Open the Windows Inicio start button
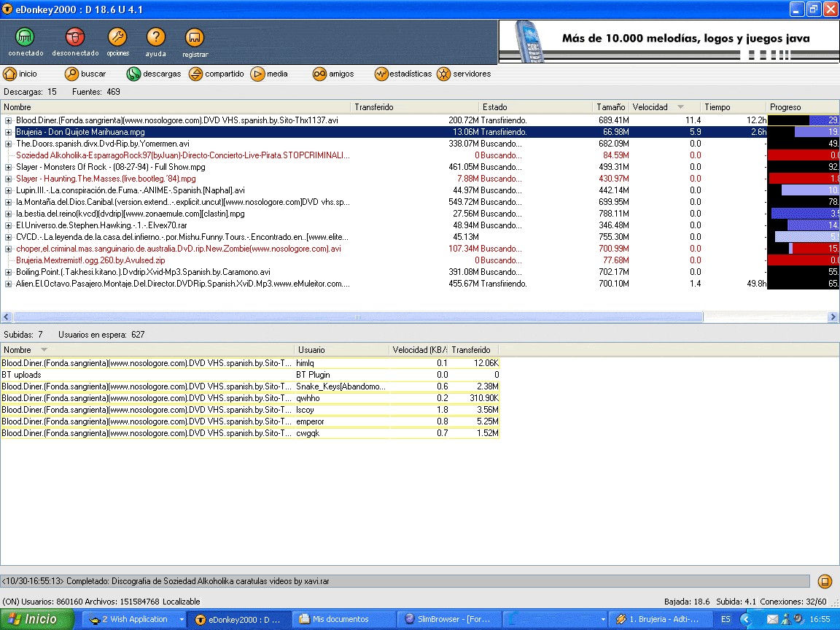The width and height of the screenshot is (840, 630). pyautogui.click(x=36, y=619)
